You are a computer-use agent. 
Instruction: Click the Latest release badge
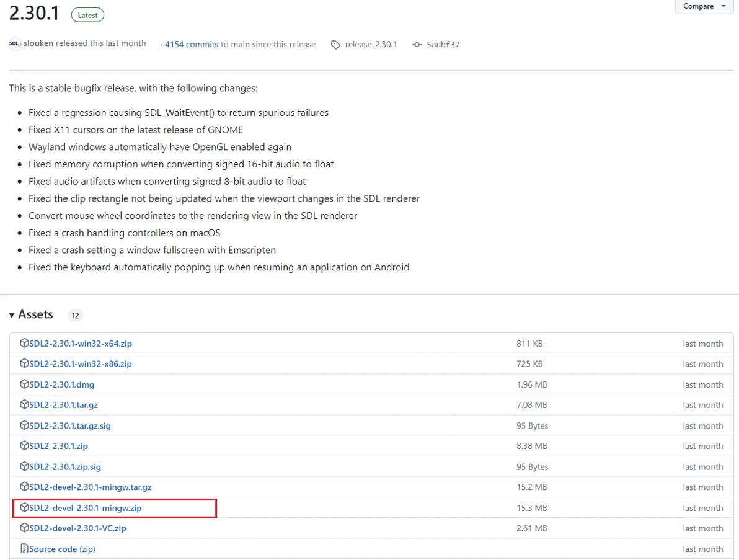(x=87, y=15)
